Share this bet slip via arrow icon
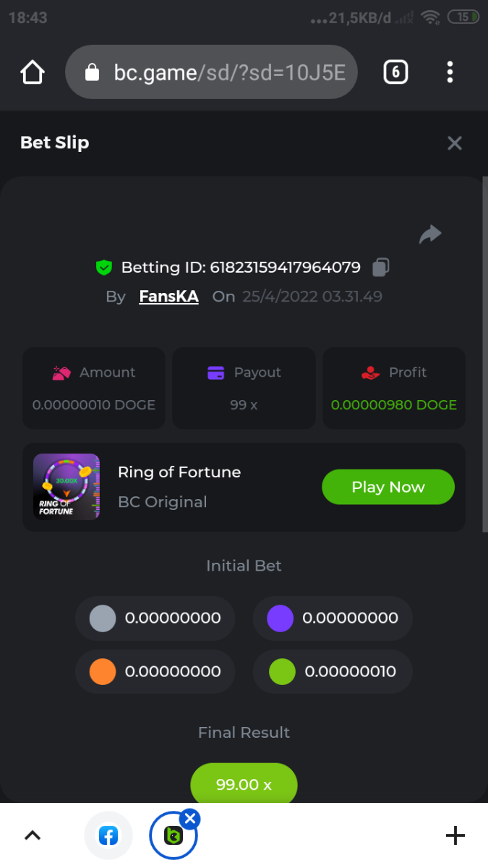 [x=430, y=234]
